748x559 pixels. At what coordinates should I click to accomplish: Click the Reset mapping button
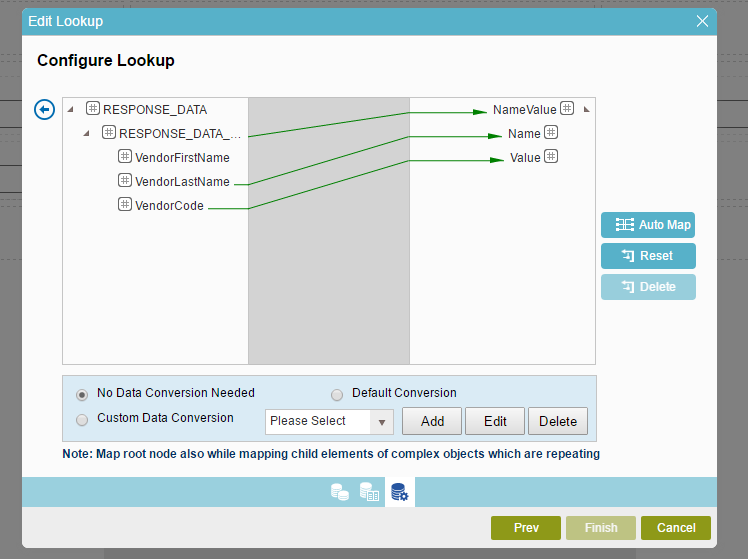point(647,256)
